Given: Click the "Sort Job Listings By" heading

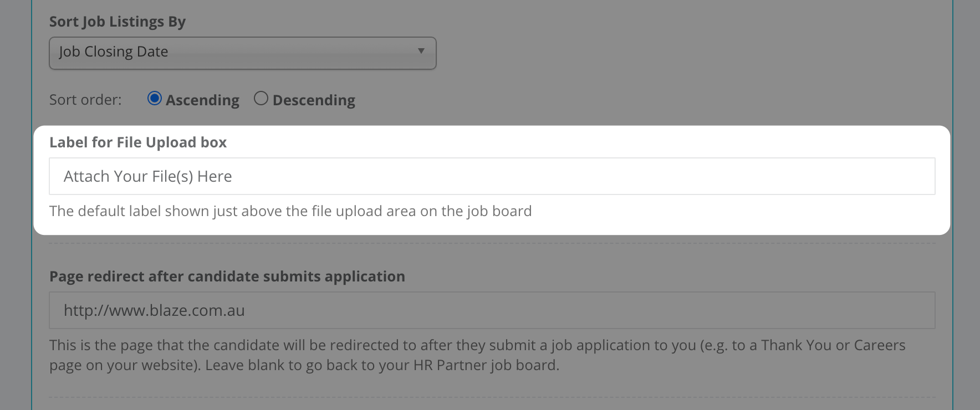Looking at the screenshot, I should [x=118, y=22].
